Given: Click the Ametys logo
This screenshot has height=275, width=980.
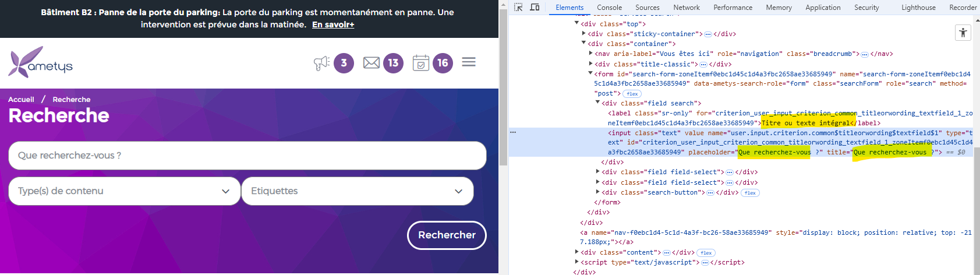Looking at the screenshot, I should click(x=41, y=62).
